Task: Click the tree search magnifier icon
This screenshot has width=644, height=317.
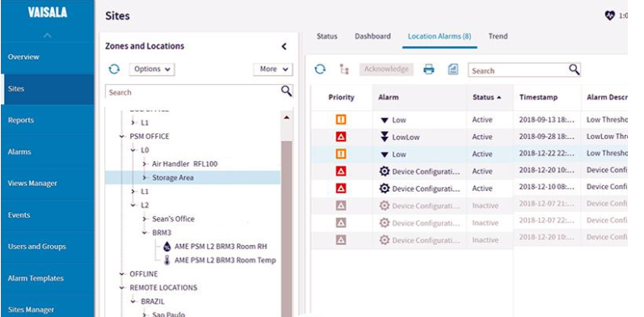Action: pos(286,91)
